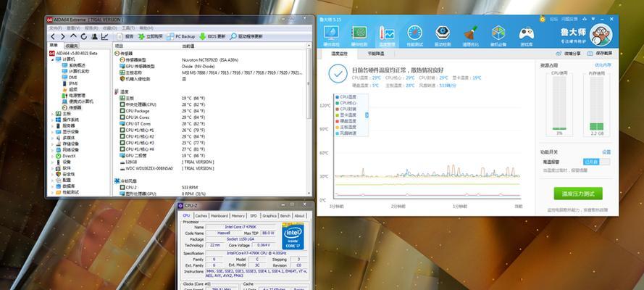Toggle CPU温度 legend series in chart
Viewport: 644px width, 290px height.
(346, 97)
